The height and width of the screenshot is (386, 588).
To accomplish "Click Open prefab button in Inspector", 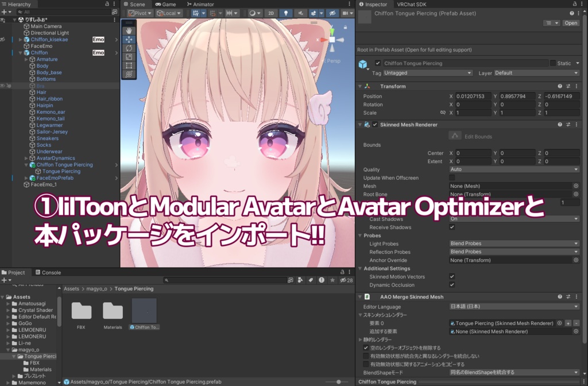I will (x=571, y=23).
